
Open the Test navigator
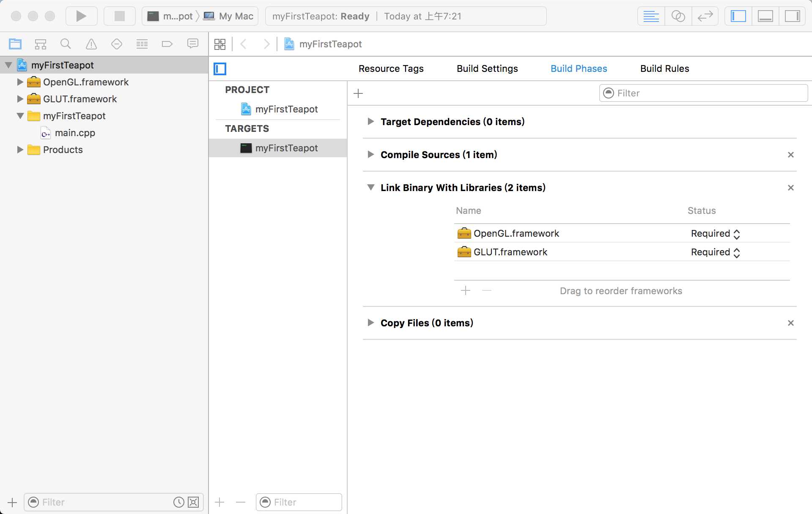[x=117, y=44]
